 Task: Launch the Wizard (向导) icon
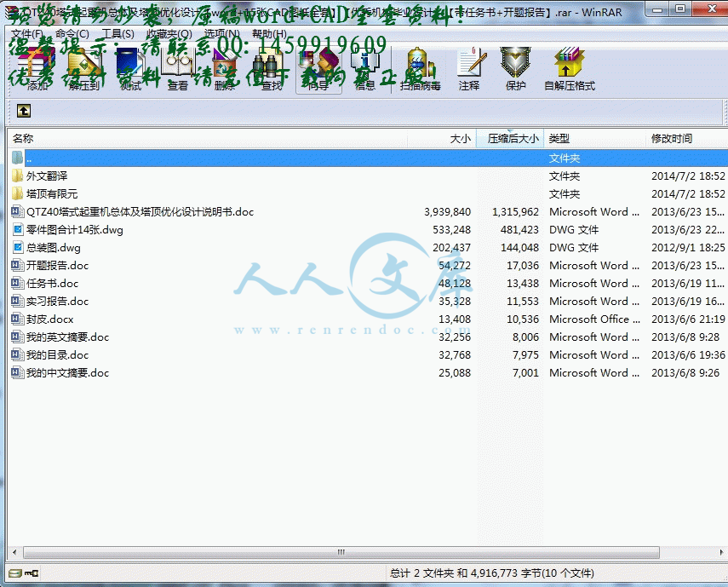(318, 63)
